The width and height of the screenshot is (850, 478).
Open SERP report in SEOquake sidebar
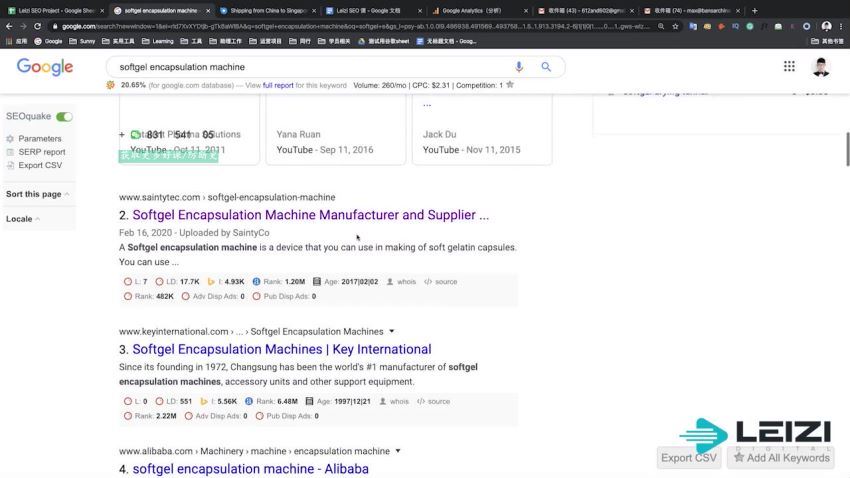point(42,152)
